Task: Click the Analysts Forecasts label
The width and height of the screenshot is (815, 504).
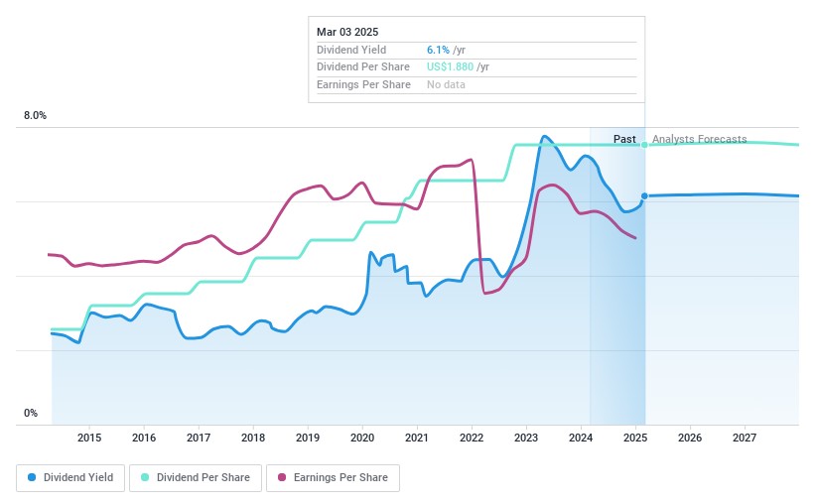Action: click(699, 139)
